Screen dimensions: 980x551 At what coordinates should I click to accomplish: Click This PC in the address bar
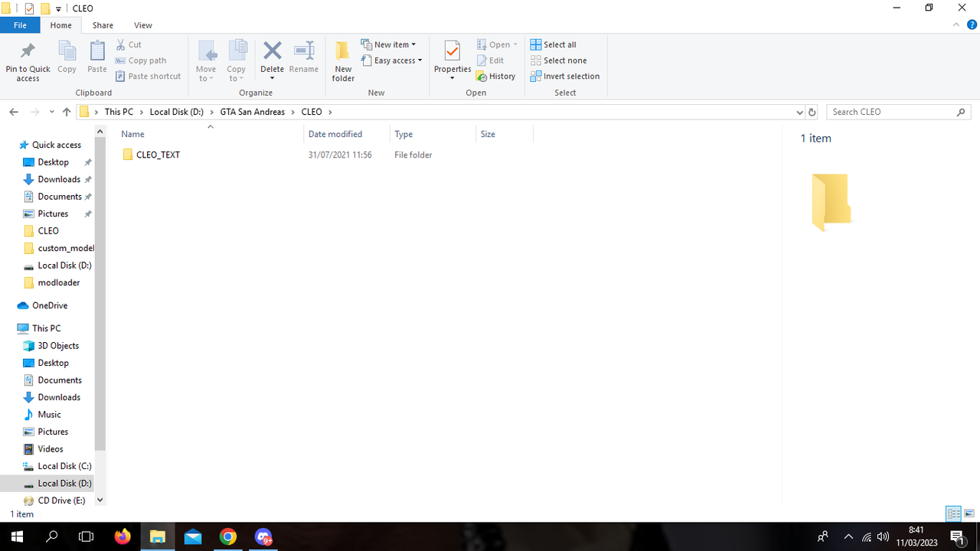pyautogui.click(x=119, y=112)
